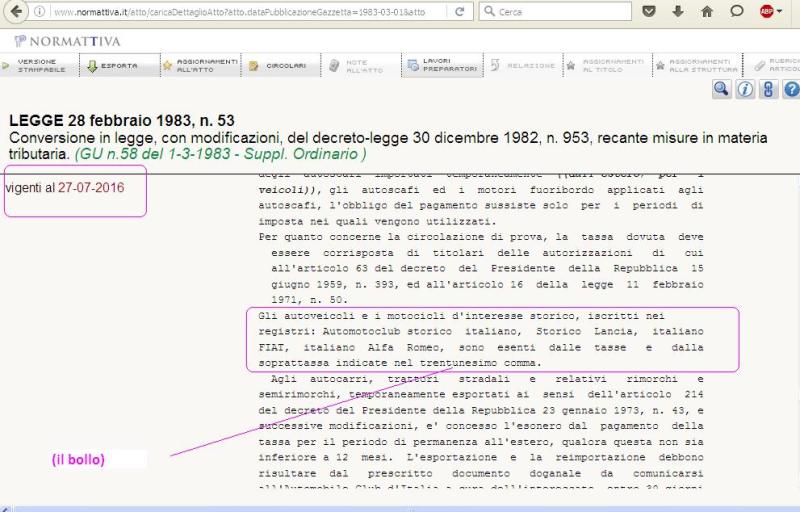Viewport: 800px width, 512px height.
Task: Open the blue info icon
Action: coord(745,90)
